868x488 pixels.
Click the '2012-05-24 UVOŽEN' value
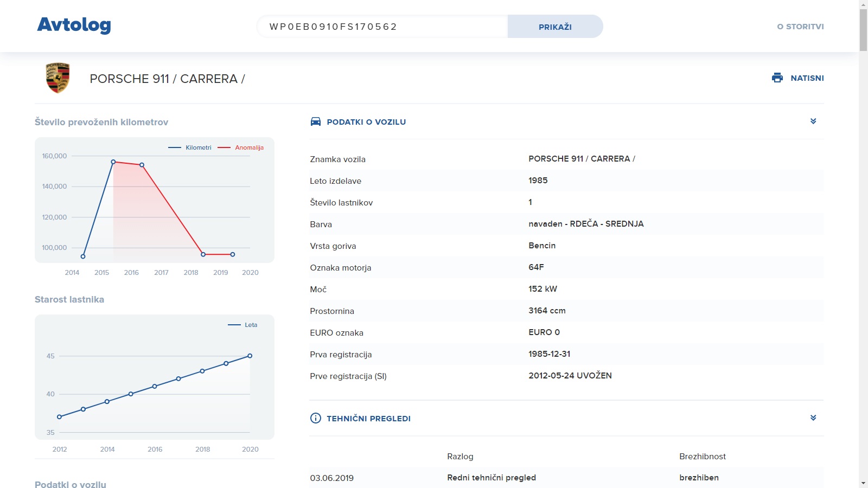pos(570,376)
